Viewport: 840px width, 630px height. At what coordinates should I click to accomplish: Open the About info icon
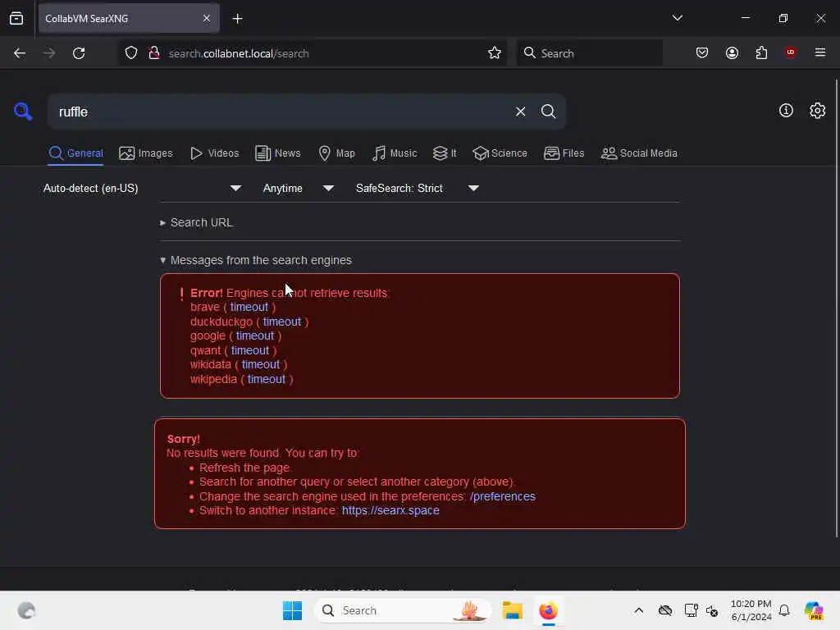tap(786, 111)
